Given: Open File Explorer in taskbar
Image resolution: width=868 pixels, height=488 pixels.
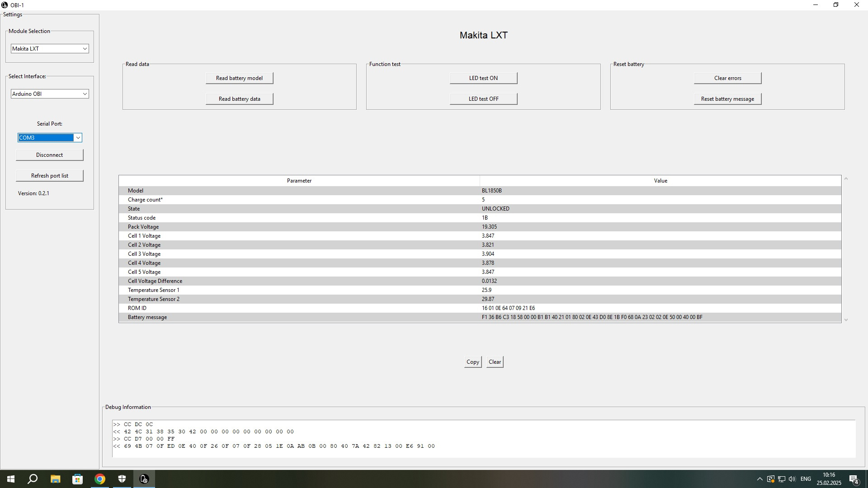Looking at the screenshot, I should pos(55,479).
